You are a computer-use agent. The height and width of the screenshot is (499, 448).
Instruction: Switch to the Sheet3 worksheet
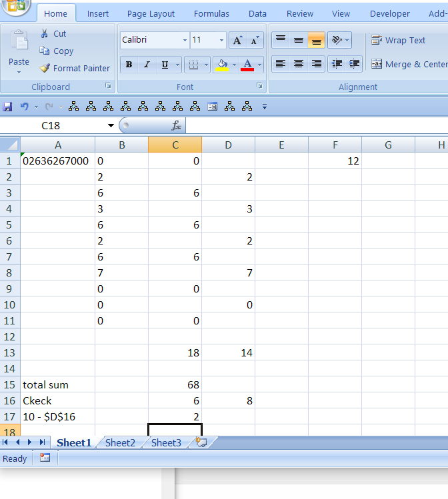click(x=166, y=442)
